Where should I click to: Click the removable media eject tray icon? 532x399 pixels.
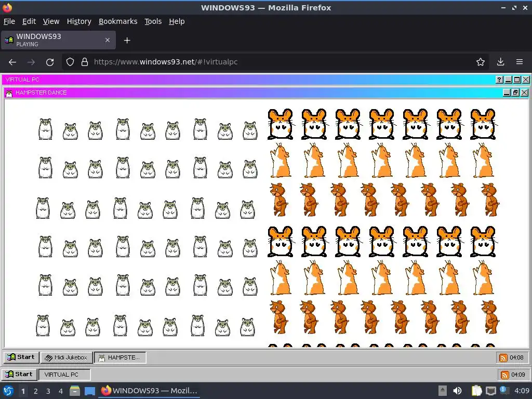pos(443,391)
